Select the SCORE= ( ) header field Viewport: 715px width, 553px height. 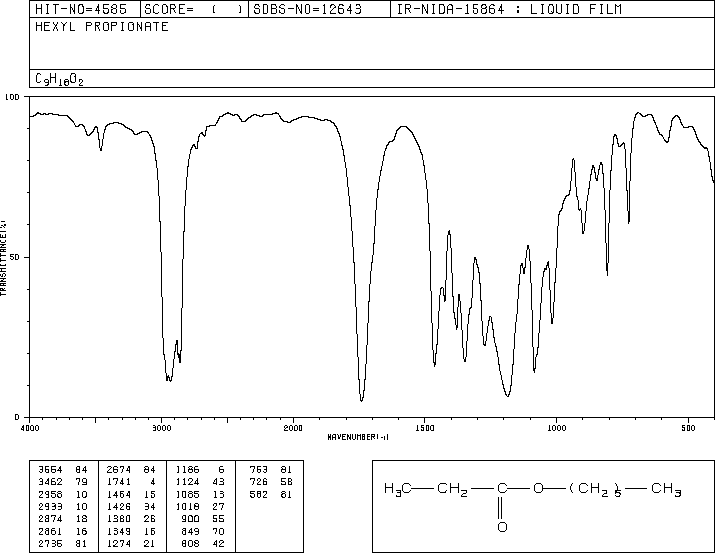click(194, 9)
